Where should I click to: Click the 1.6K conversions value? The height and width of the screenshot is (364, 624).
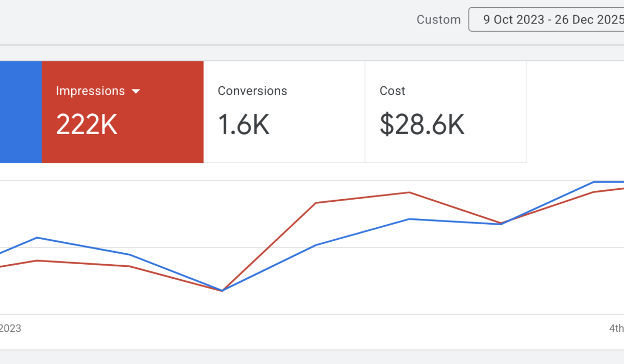coord(243,124)
